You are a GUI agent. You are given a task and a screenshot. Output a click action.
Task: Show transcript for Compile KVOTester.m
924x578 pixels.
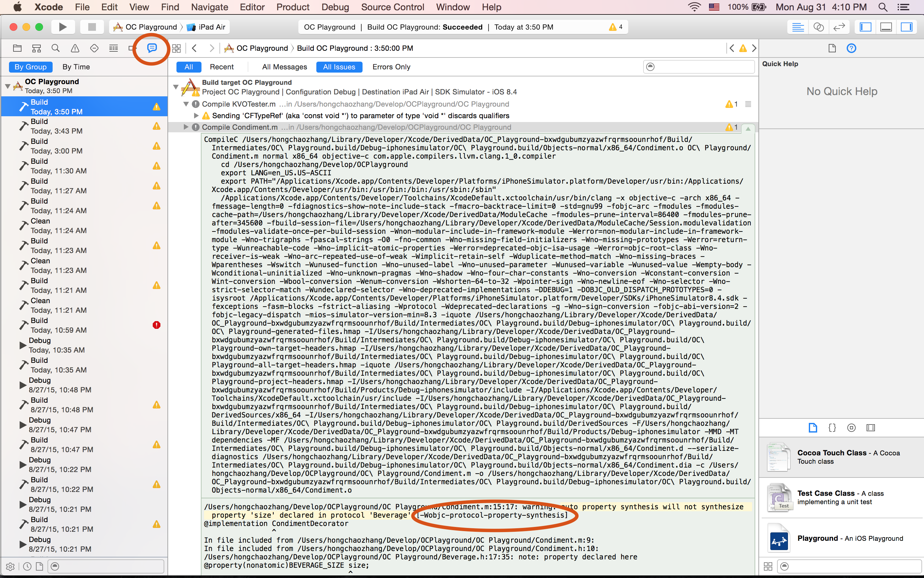click(748, 104)
